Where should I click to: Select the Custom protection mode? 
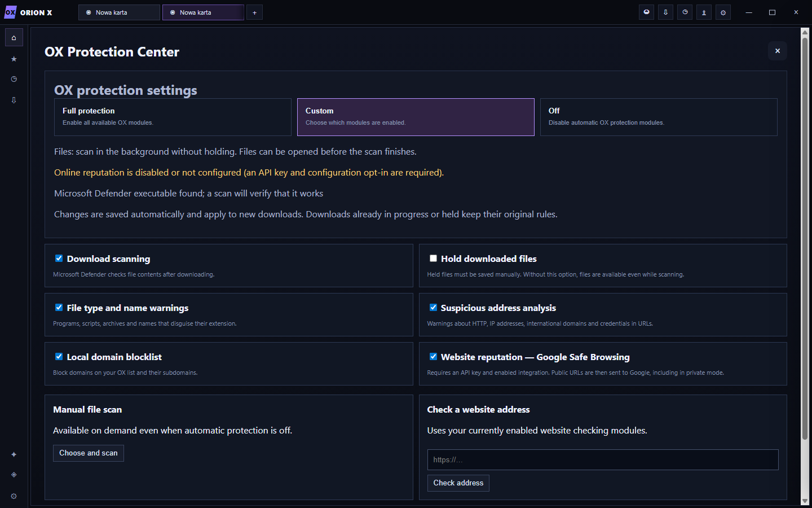coord(416,117)
